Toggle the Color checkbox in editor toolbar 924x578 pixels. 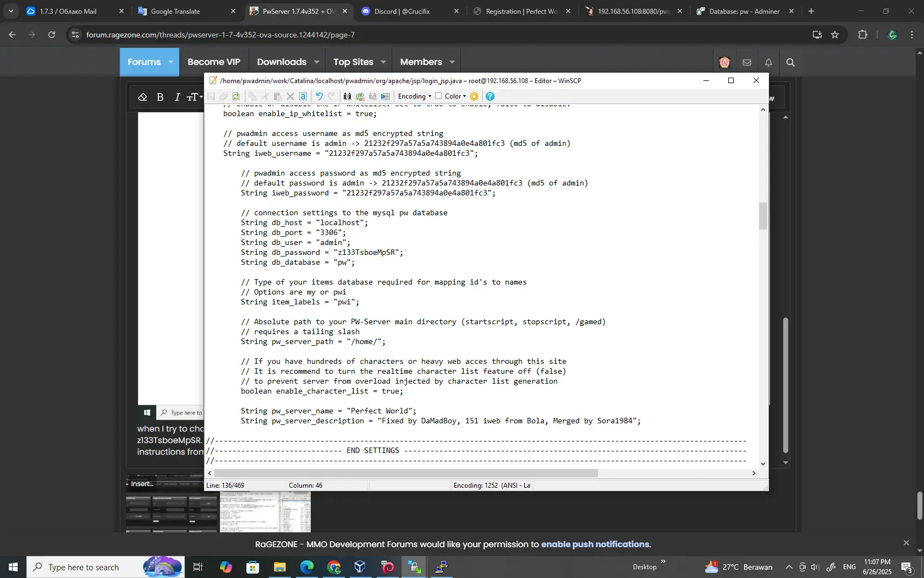[438, 96]
